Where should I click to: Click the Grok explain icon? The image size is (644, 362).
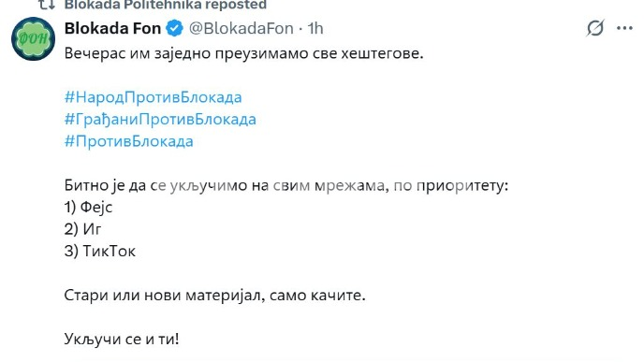(595, 28)
